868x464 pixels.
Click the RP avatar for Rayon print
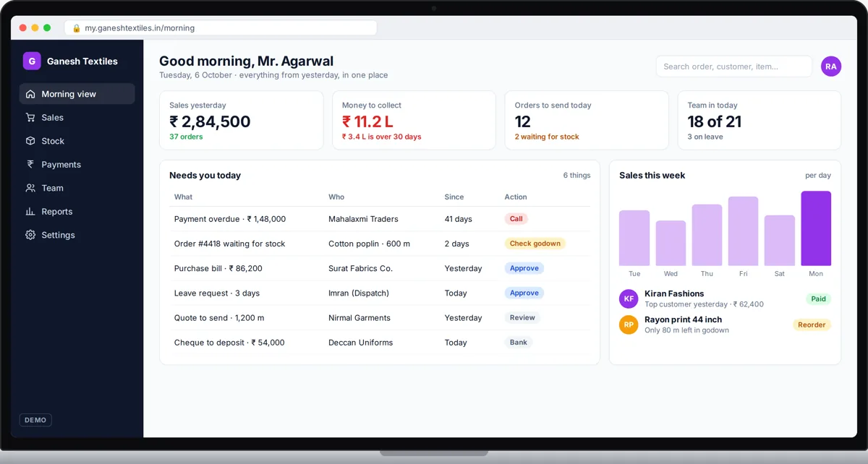[629, 325]
